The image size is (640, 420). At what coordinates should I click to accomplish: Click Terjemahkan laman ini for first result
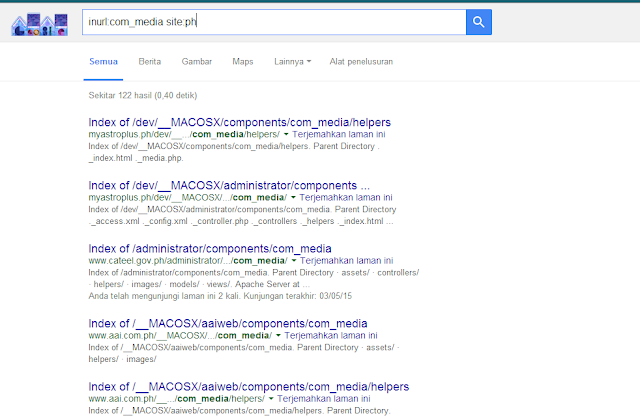339,134
